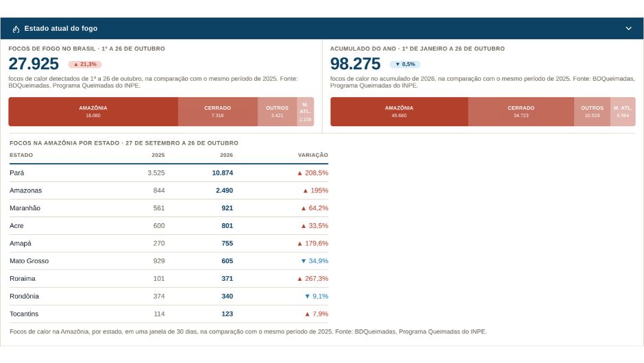Click Amazonas 2026 value 2.490
644x363 pixels.
click(x=224, y=190)
